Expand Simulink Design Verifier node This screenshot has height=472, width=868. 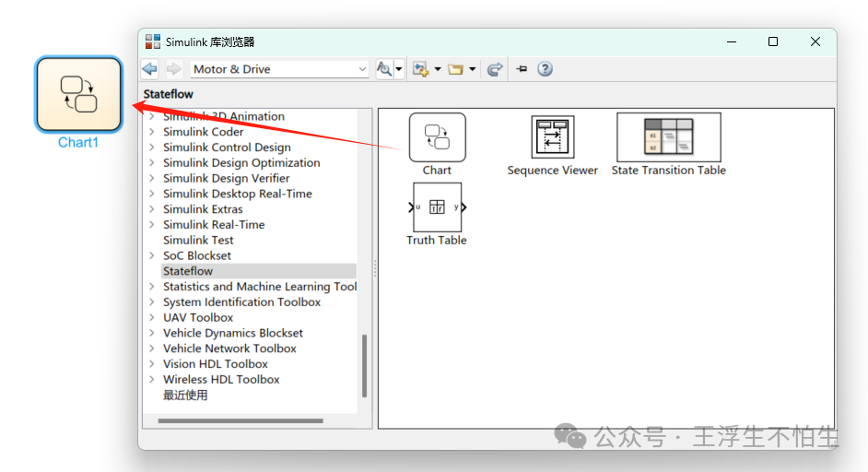[x=152, y=179]
